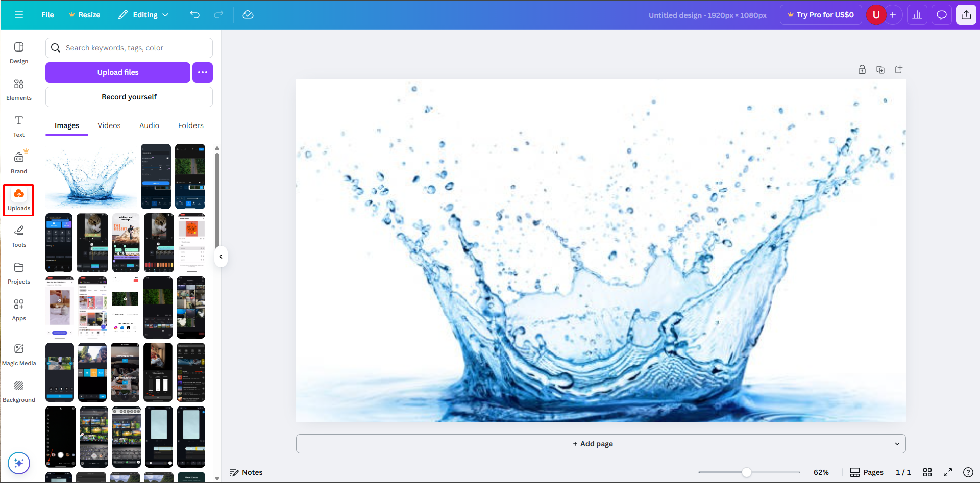
Task: Open the Notes panel
Action: pyautogui.click(x=246, y=472)
